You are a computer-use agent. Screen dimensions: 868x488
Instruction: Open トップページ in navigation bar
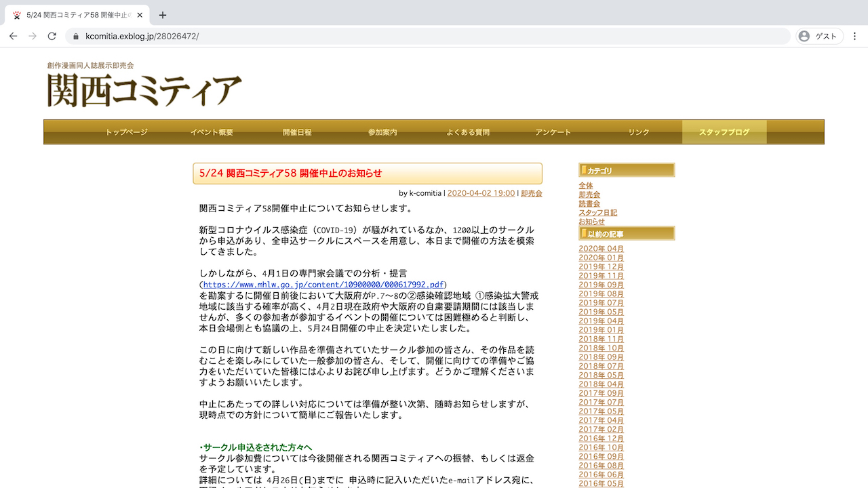click(126, 132)
